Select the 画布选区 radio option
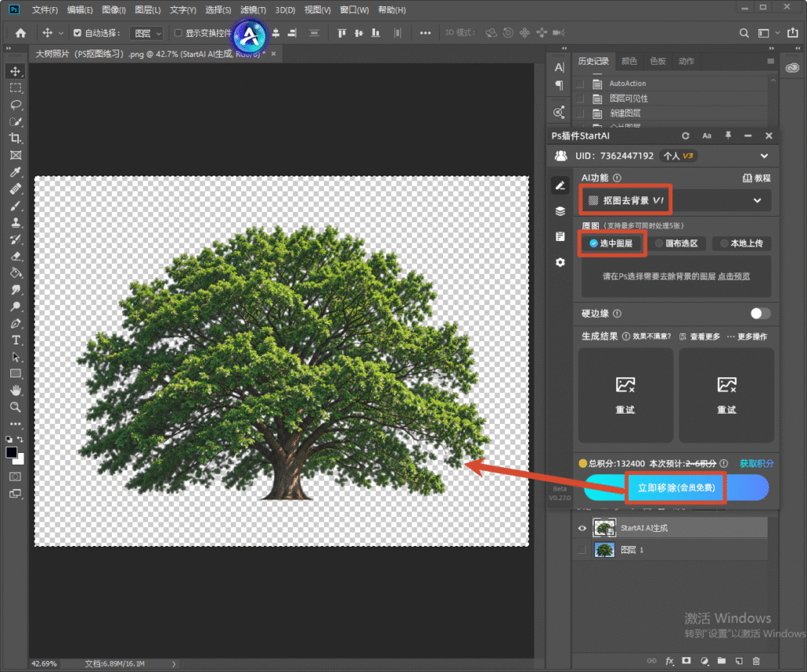 676,243
